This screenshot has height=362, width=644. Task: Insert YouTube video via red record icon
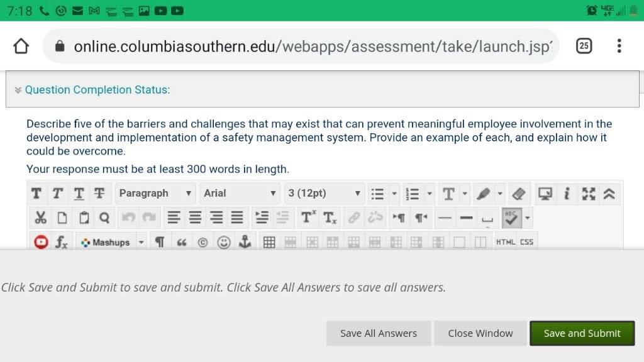(x=41, y=242)
